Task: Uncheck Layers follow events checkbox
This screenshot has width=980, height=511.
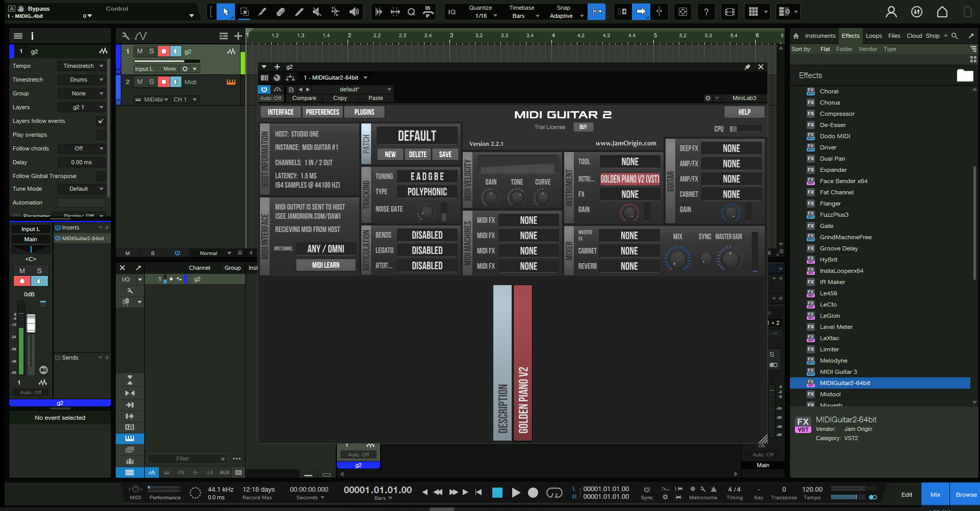Action: [100, 121]
